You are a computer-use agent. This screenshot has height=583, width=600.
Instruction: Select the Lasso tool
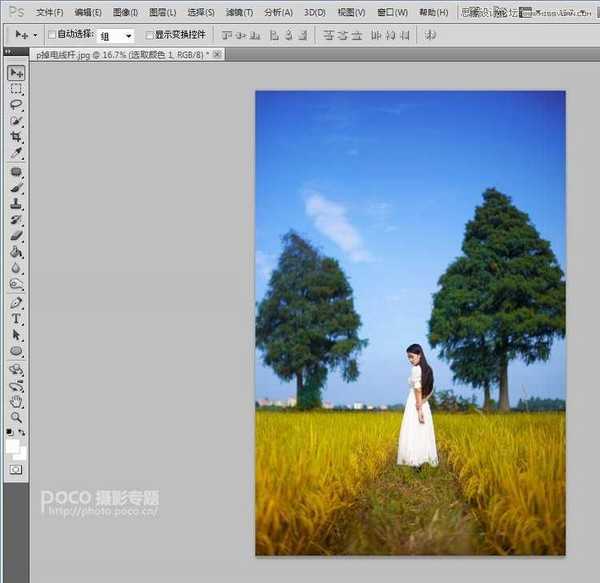16,105
